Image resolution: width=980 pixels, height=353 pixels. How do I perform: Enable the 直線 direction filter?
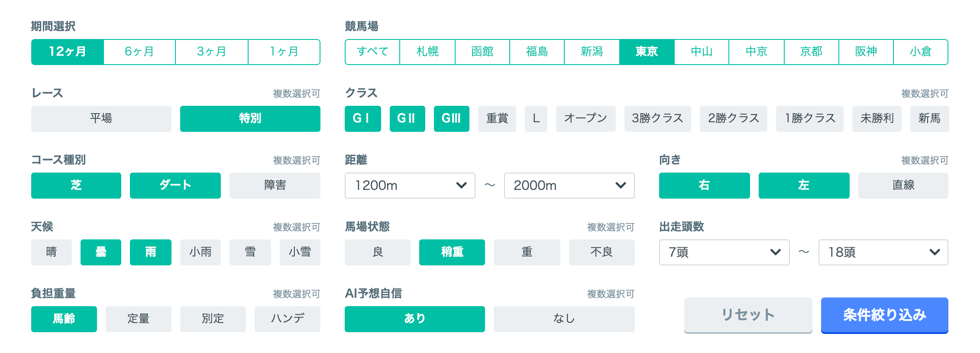(x=903, y=185)
